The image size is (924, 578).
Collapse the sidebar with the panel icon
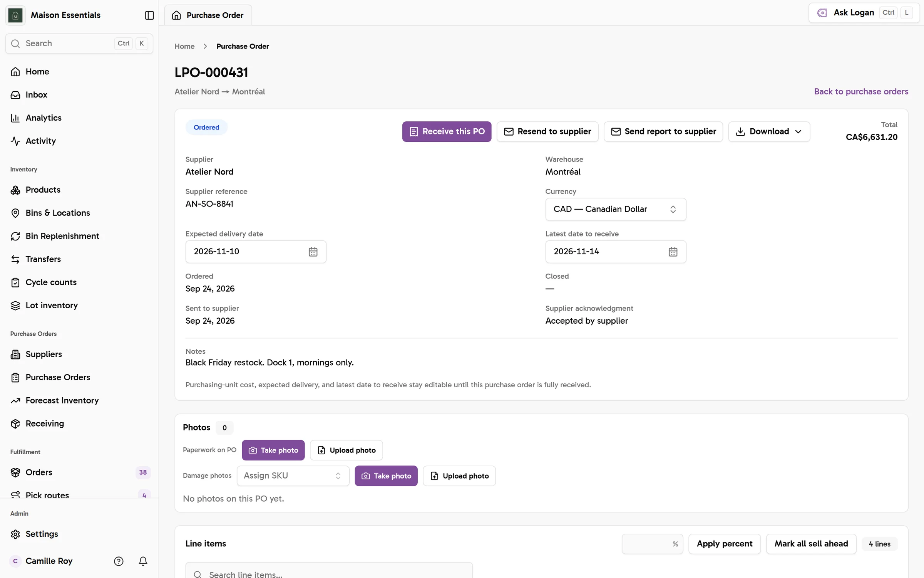(x=149, y=15)
